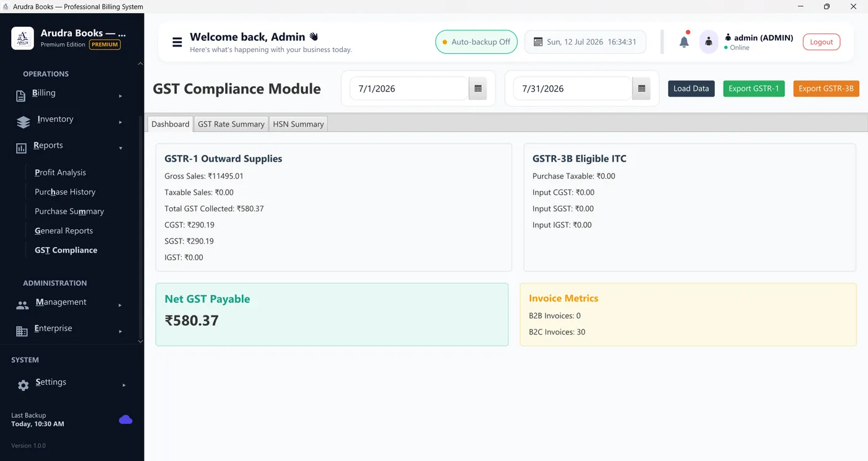Click the Management people icon

[x=22, y=305]
